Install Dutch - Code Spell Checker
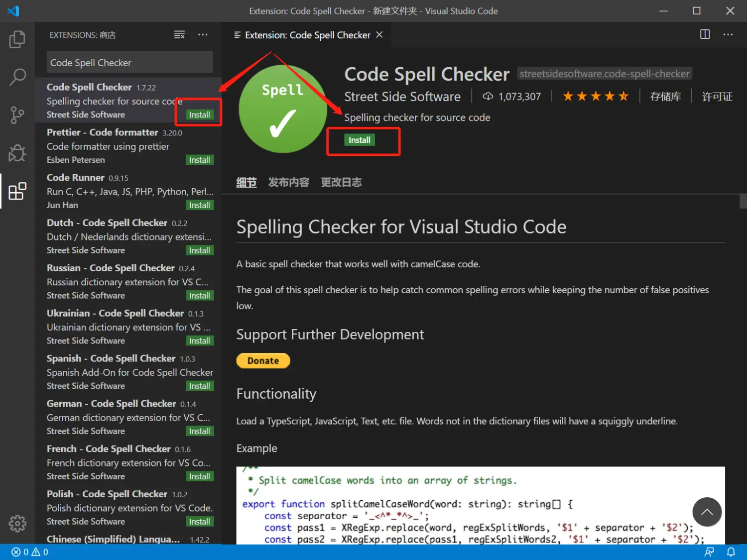The image size is (747, 560). [199, 250]
